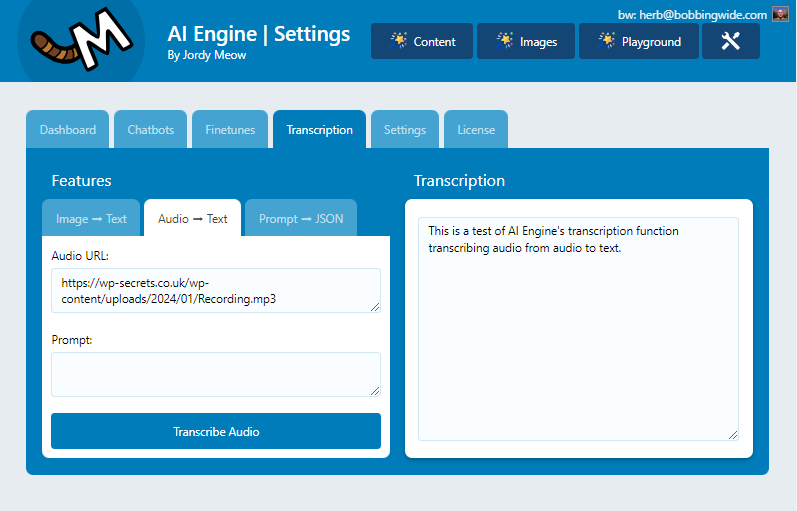Switch to the Chatbots tab
The height and width of the screenshot is (511, 797).
point(150,130)
